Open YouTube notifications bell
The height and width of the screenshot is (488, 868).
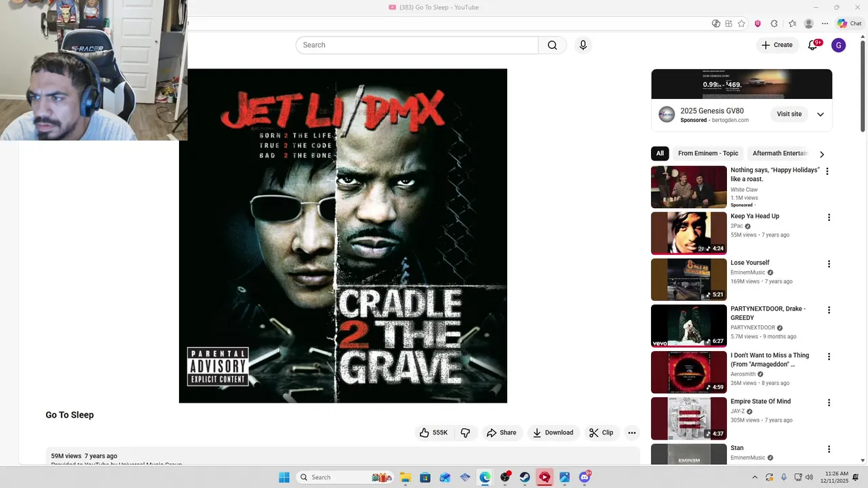pyautogui.click(x=812, y=45)
